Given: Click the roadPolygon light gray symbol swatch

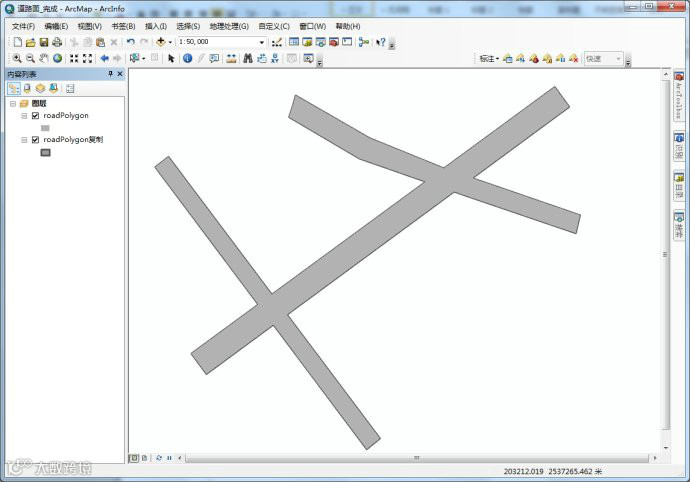Looking at the screenshot, I should [x=45, y=128].
